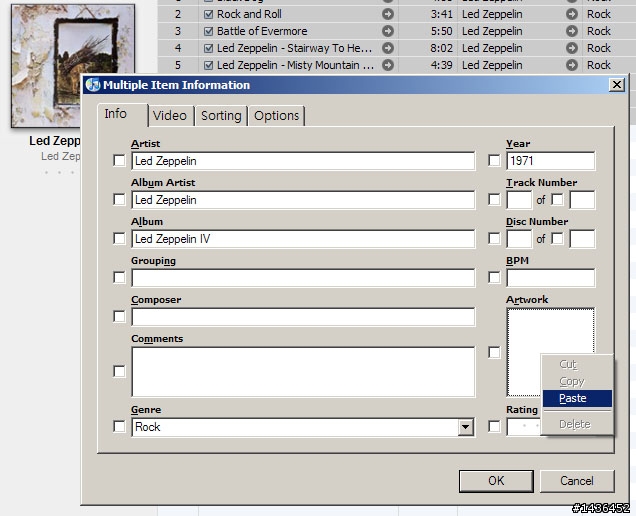This screenshot has height=516, width=636.
Task: Select the Led Zeppelin IV album cover thumbnail
Action: [x=73, y=66]
